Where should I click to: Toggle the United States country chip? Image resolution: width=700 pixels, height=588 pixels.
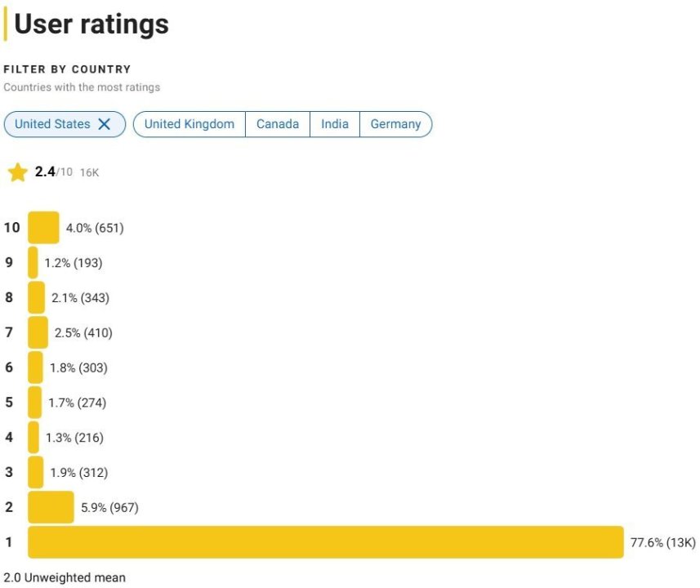(x=52, y=124)
